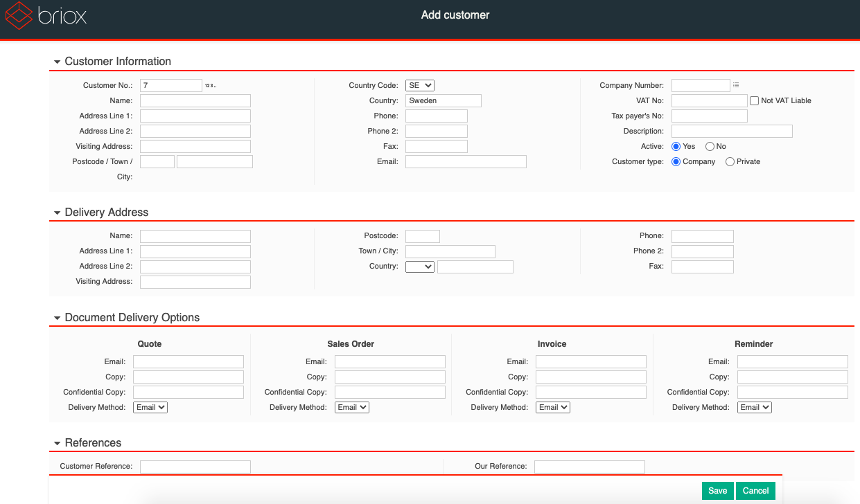This screenshot has height=504, width=860.
Task: Click the Invoice Email field
Action: coord(591,361)
